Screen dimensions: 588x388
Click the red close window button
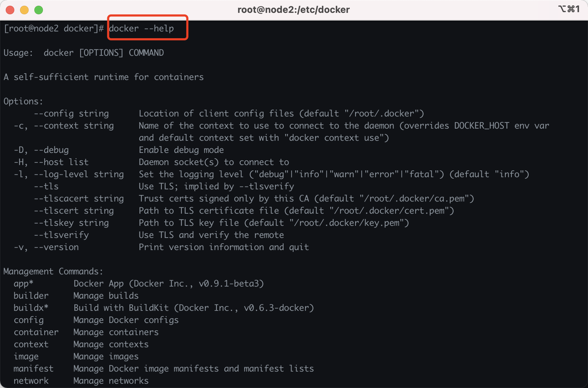10,10
